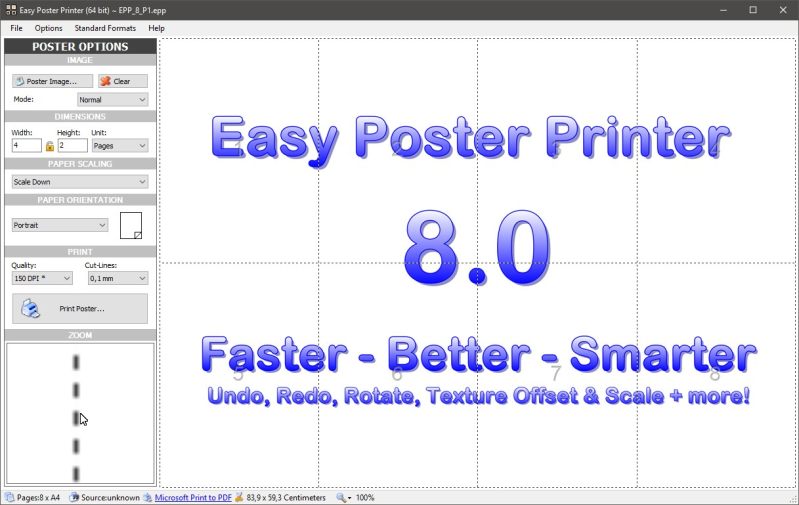799x505 pixels.
Task: Click the Source:unknown status text
Action: coord(110,497)
